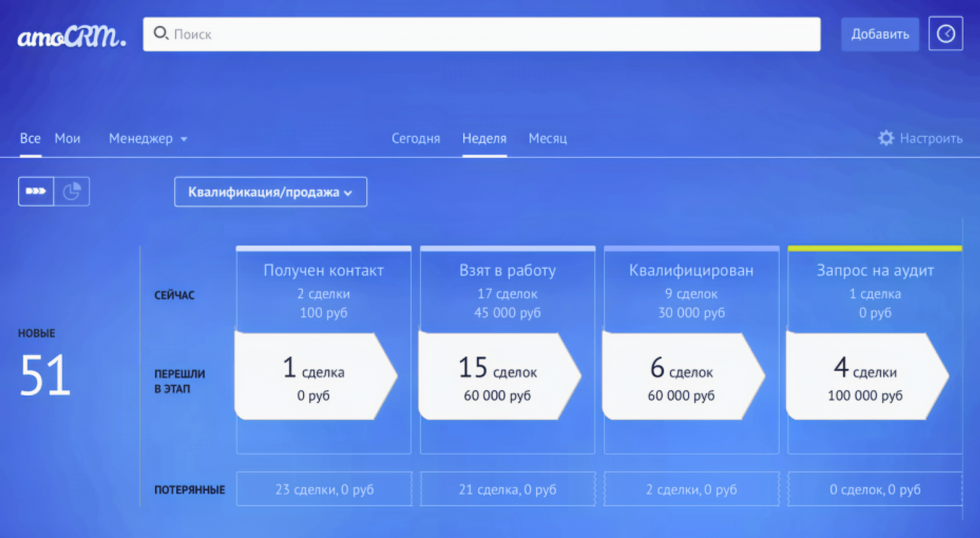Click the yellow-green Запрос на аудит stage bar
This screenshot has width=980, height=538.
(x=874, y=248)
